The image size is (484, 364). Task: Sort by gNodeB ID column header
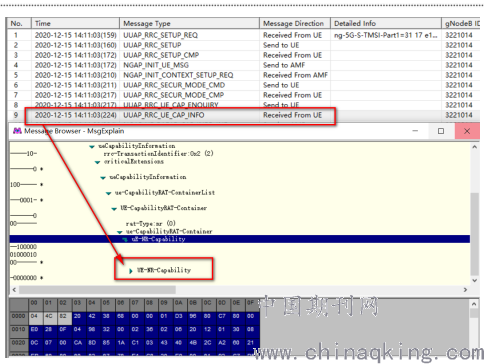coord(461,23)
